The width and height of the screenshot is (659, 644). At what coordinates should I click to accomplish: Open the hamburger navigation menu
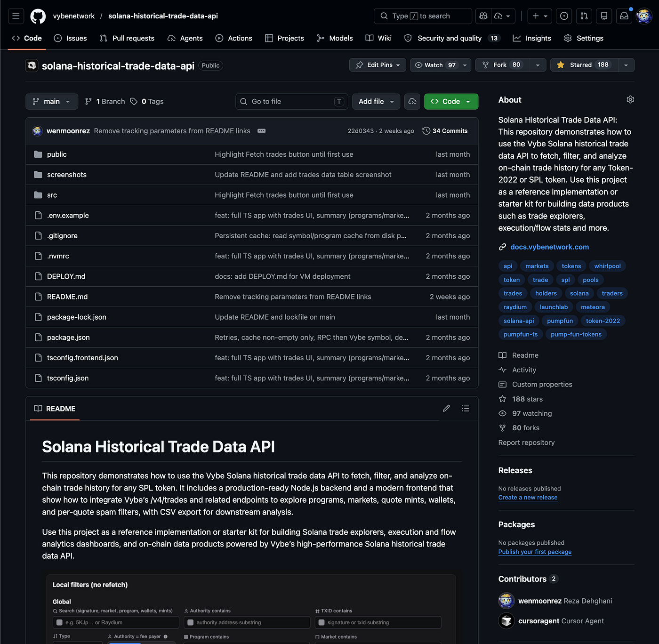[x=16, y=16]
